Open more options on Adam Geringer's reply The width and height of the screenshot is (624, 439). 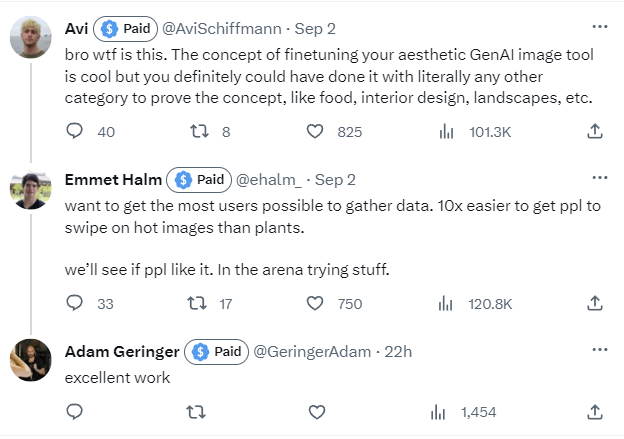[x=600, y=351]
